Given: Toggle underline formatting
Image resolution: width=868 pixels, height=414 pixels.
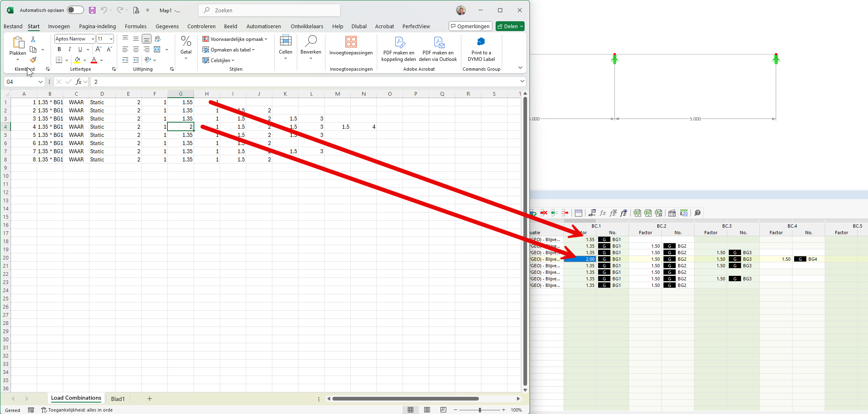Looking at the screenshot, I should (x=80, y=49).
